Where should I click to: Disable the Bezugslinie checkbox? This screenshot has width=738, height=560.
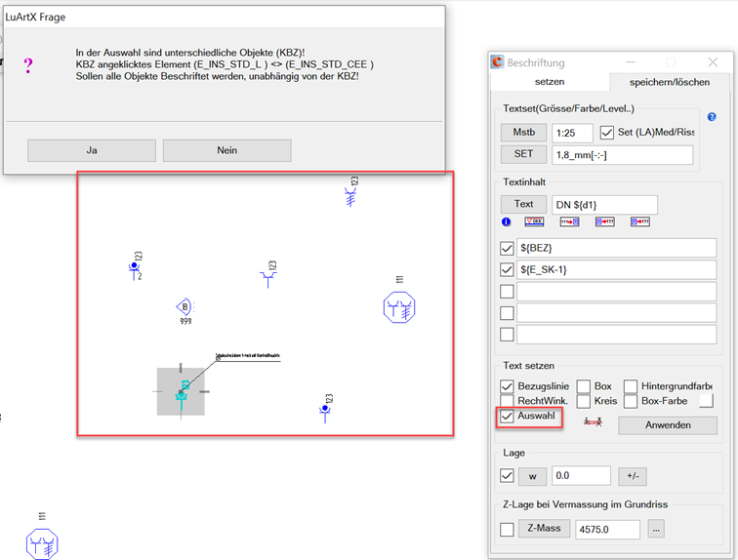point(507,386)
